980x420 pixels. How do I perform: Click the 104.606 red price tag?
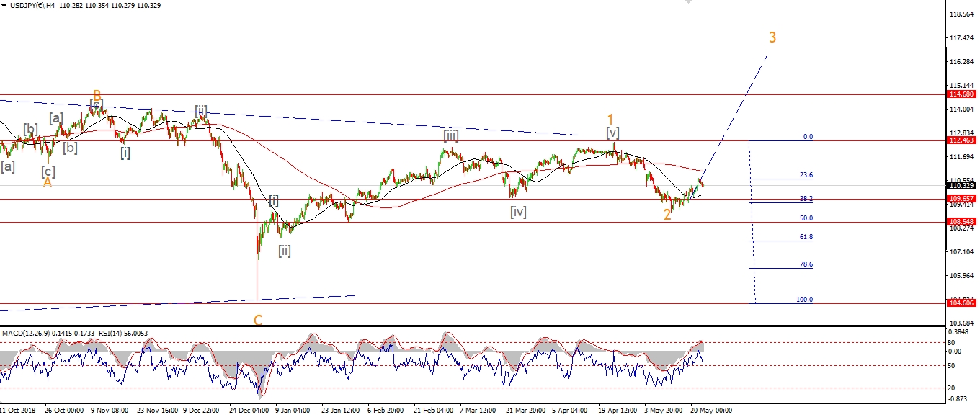[x=961, y=304]
